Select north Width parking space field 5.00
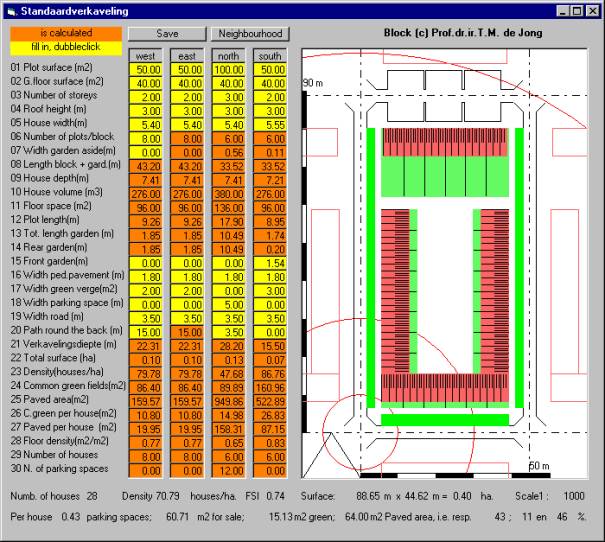 coord(228,305)
